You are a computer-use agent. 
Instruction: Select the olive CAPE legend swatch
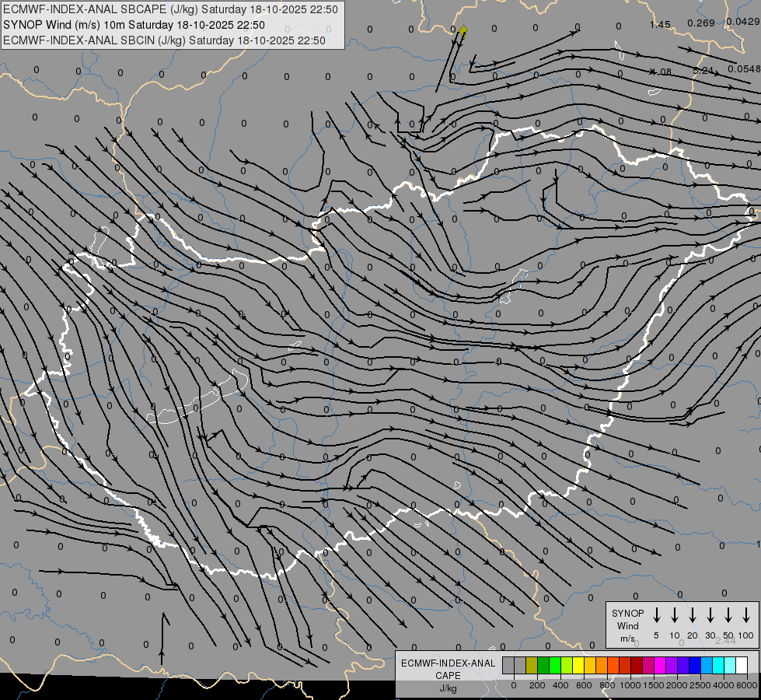click(x=532, y=665)
